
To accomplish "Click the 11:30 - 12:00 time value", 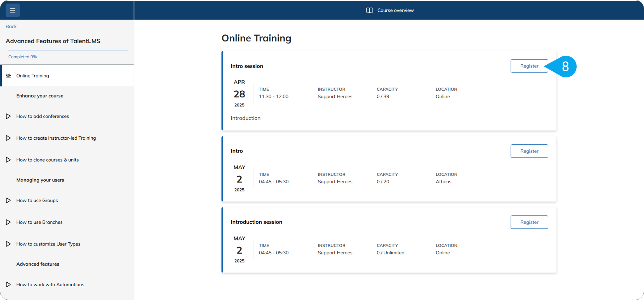I will [x=274, y=97].
